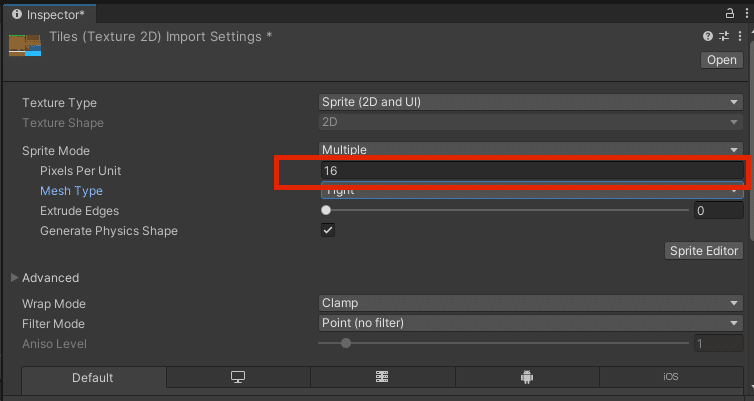Screen dimensions: 754x401
Task: Click the Sprite Mode label
Action: click(x=56, y=151)
